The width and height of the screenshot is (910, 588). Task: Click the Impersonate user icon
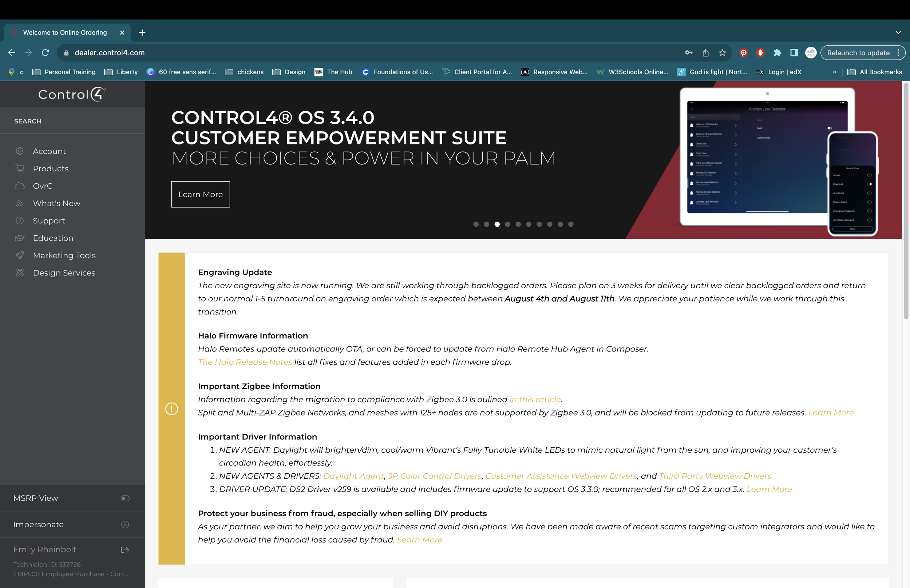(125, 525)
